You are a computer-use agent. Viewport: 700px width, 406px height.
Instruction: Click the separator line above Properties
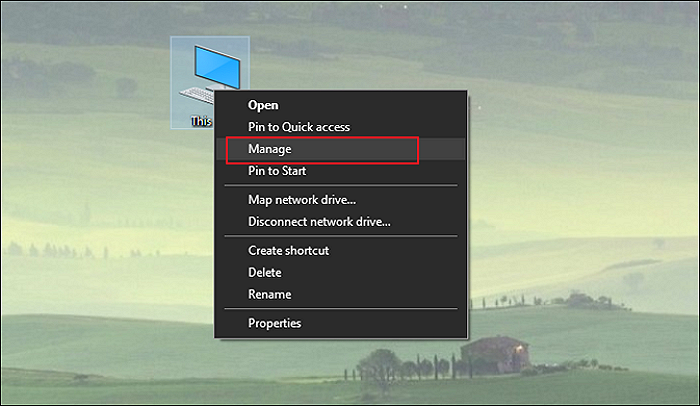[340, 309]
